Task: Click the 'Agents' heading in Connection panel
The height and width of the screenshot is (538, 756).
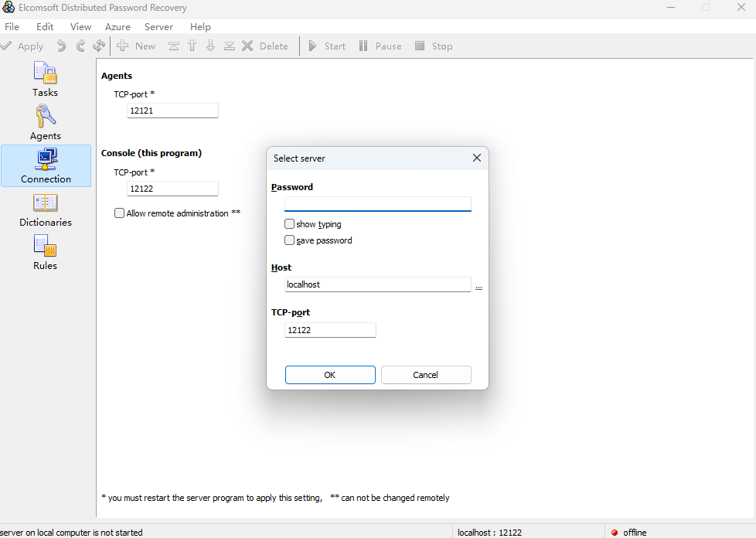Action: (x=117, y=76)
